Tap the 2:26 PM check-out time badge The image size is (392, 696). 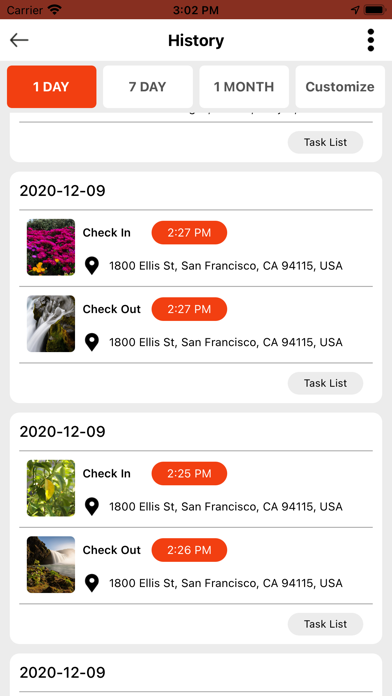point(189,550)
